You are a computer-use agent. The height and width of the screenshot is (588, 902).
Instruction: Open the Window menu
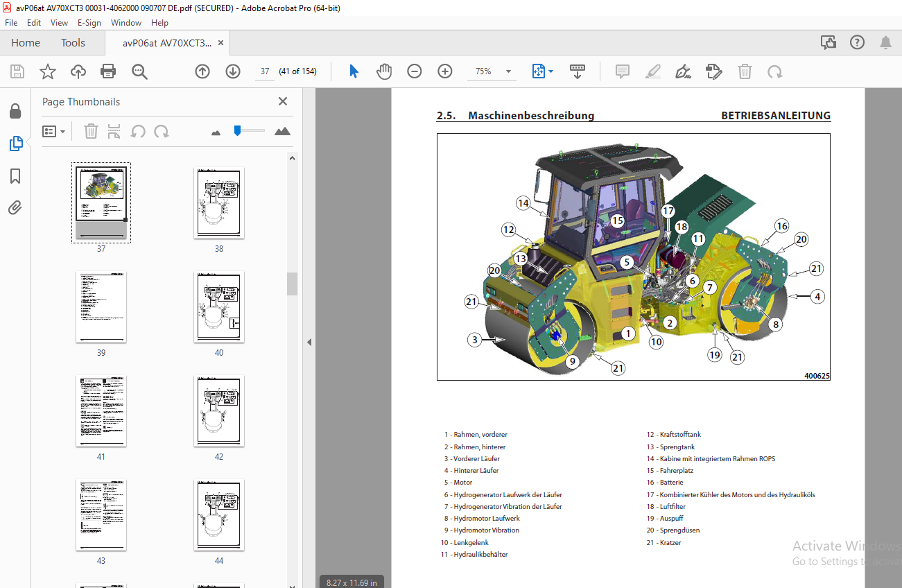click(126, 23)
